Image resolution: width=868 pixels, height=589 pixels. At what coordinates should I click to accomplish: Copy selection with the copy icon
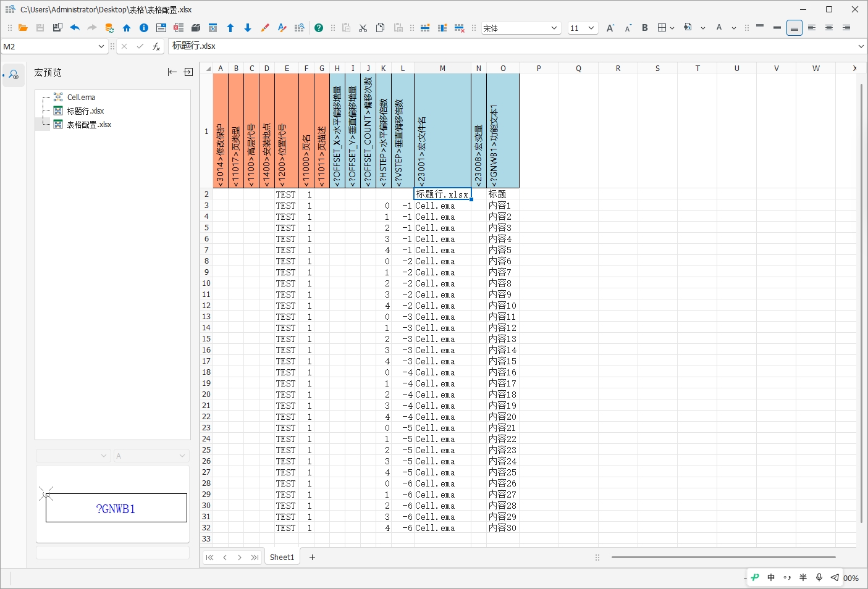click(x=381, y=28)
